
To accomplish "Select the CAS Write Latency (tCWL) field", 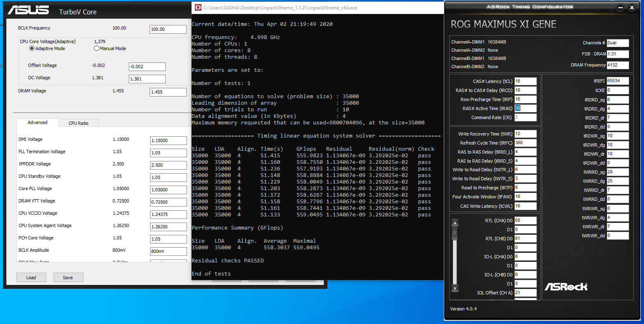I will click(x=525, y=206).
